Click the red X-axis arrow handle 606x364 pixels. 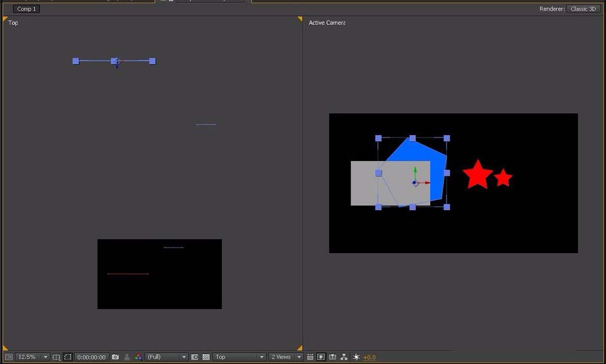coord(427,183)
